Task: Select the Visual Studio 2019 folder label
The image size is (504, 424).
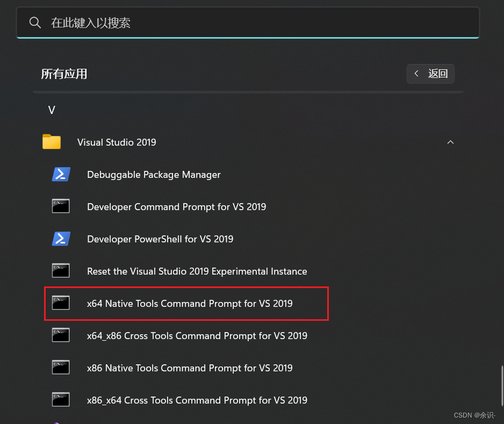Action: coord(117,142)
